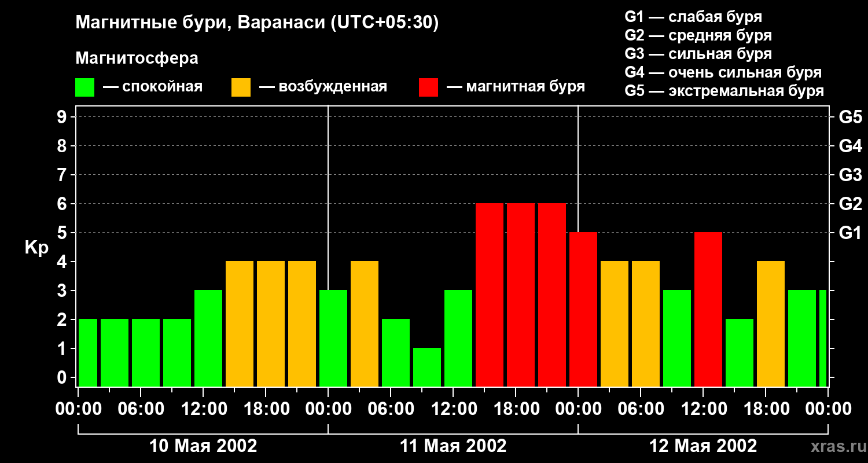Click the green Kp 3 bar straddling midnight into 11 Мая

coord(333,338)
